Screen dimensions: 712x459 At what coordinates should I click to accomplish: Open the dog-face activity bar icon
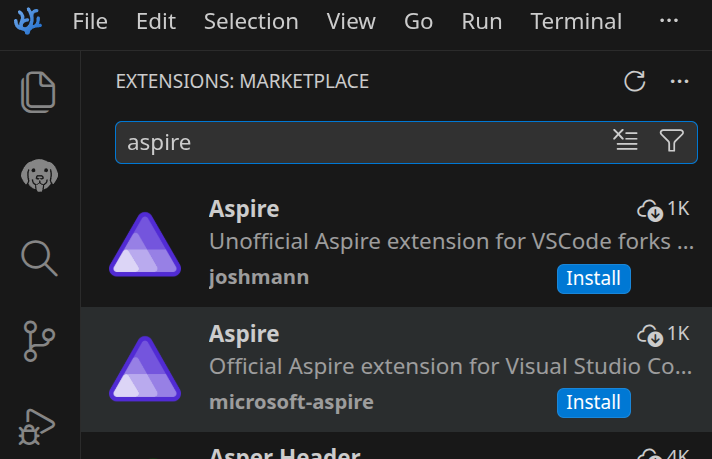tap(40, 175)
